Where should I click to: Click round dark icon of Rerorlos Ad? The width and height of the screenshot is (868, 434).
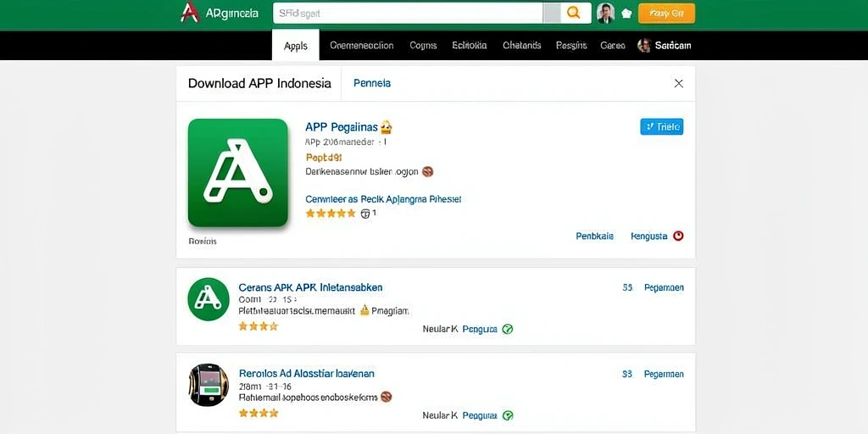pyautogui.click(x=209, y=386)
